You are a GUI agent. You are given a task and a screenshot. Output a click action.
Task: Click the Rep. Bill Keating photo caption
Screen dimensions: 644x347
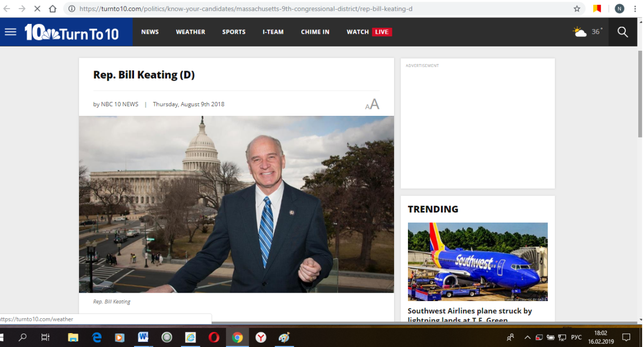(x=112, y=302)
